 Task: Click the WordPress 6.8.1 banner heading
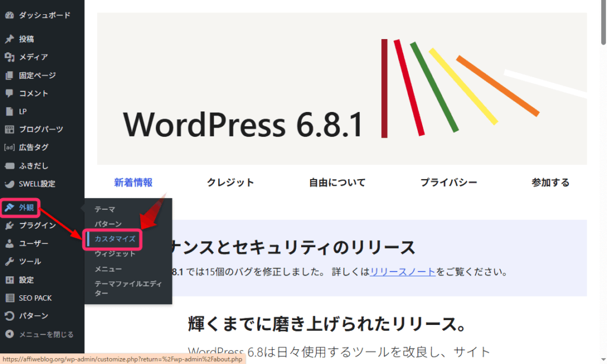pyautogui.click(x=242, y=124)
